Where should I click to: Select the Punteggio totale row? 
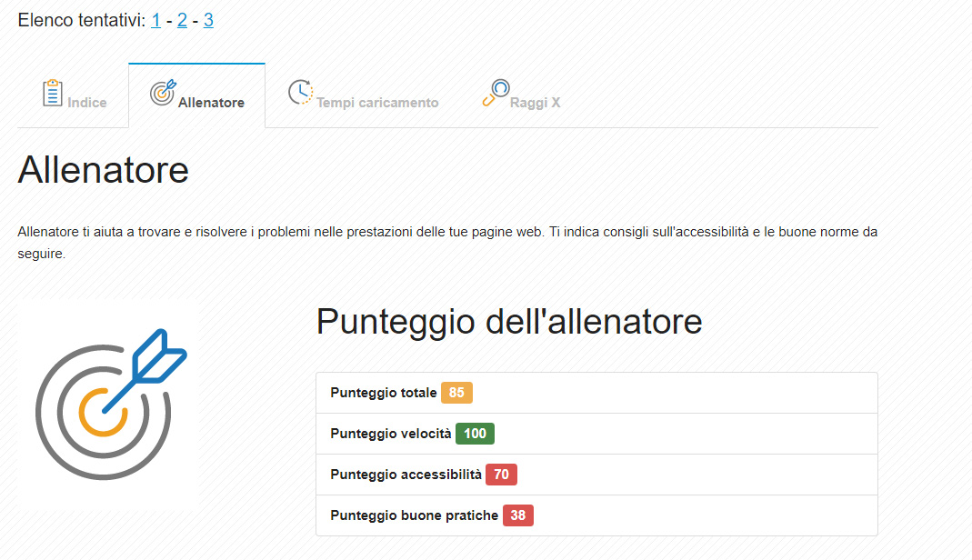click(596, 393)
